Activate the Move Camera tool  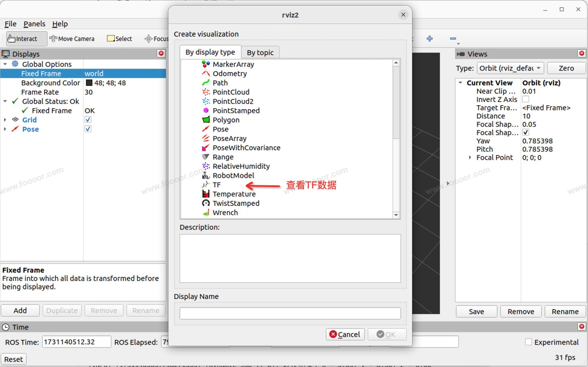[x=72, y=39]
